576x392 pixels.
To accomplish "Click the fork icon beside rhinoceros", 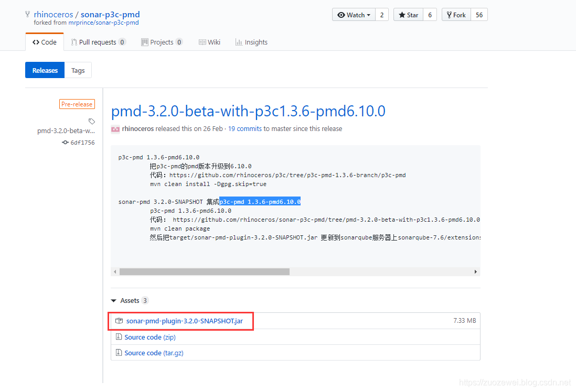I will point(28,14).
